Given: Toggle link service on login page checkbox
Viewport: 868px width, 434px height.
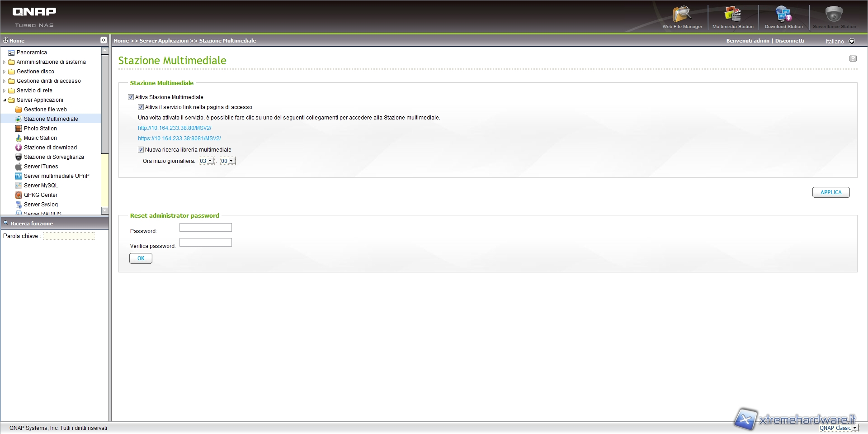Looking at the screenshot, I should [x=141, y=107].
